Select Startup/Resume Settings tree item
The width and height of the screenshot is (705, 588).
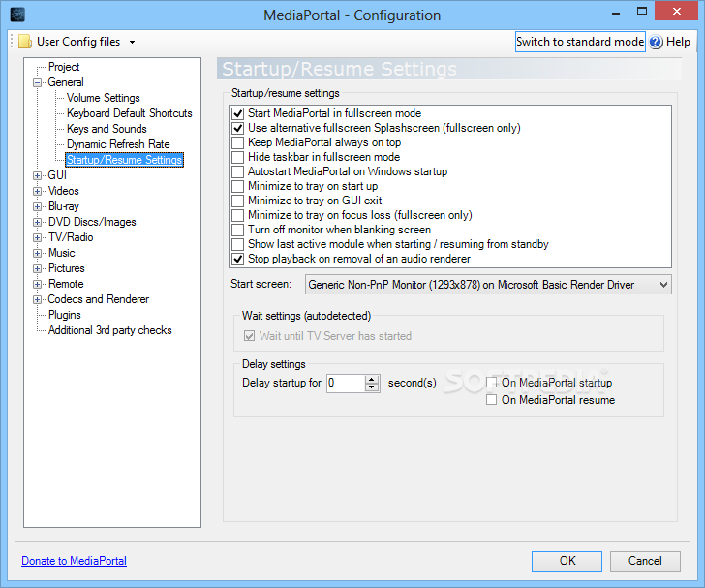click(125, 160)
